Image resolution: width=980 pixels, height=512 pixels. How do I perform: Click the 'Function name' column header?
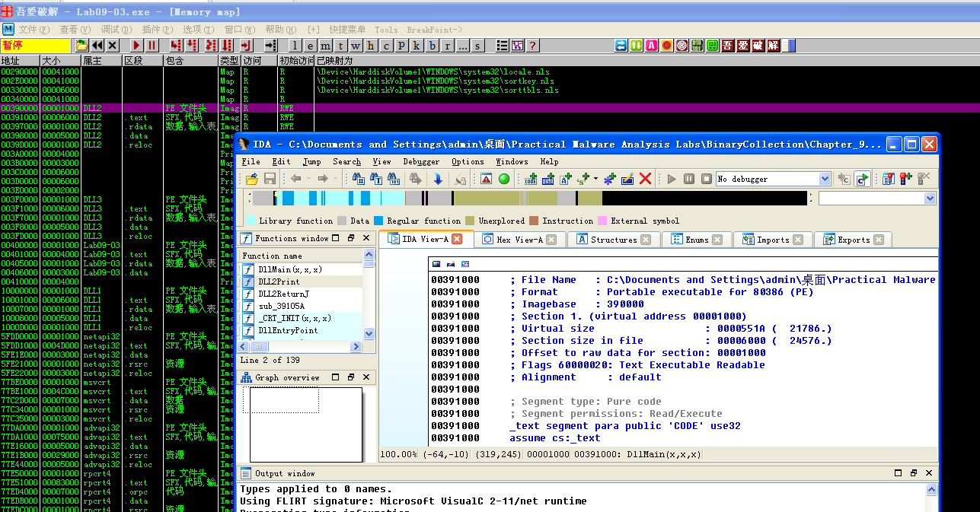(302, 256)
